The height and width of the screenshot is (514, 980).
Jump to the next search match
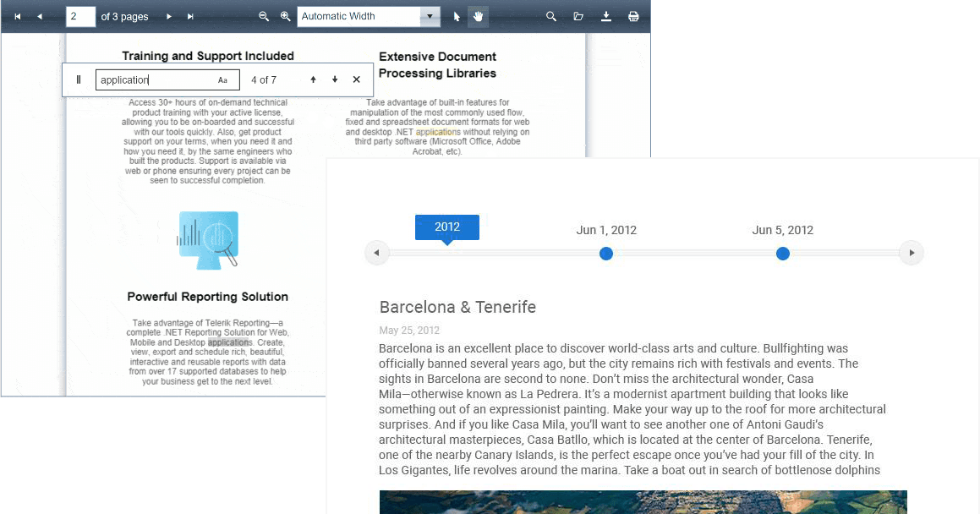coord(334,79)
